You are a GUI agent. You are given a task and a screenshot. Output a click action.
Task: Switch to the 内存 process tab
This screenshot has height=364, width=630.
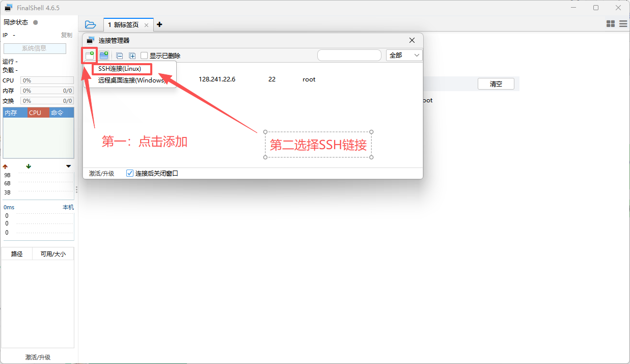[x=15, y=113]
